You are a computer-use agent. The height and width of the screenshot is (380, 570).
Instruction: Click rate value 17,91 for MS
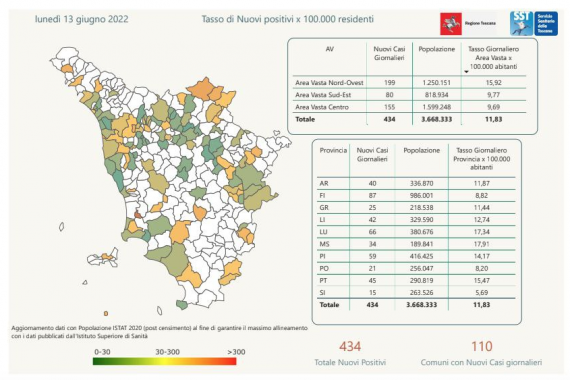click(x=482, y=244)
